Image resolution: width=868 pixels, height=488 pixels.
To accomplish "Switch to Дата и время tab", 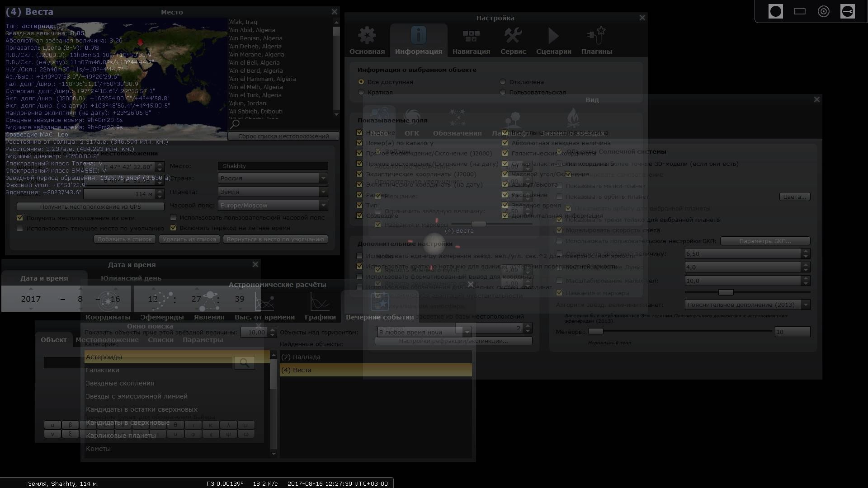I will tap(44, 278).
